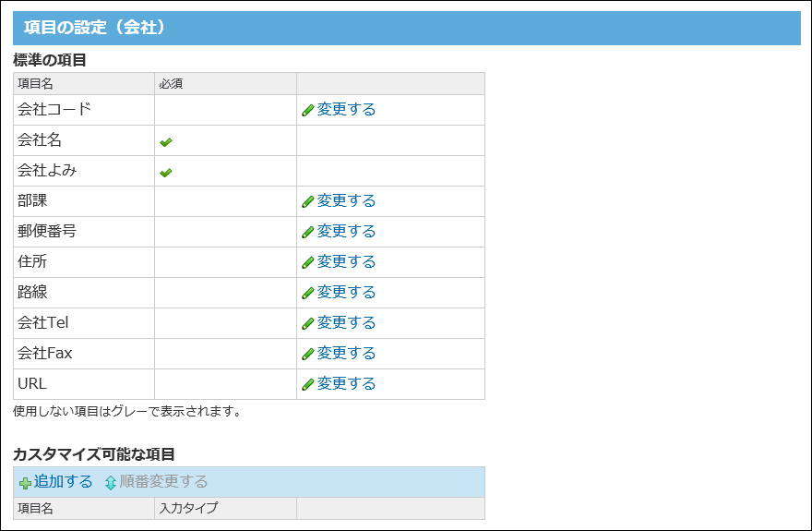Click green plus icon for 追加する

coord(25,483)
